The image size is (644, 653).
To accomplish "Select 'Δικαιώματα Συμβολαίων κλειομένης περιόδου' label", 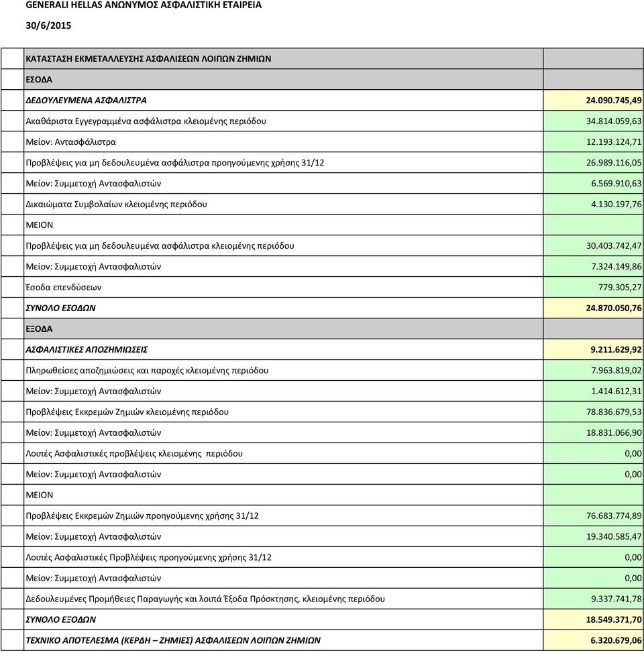I will tap(116, 204).
